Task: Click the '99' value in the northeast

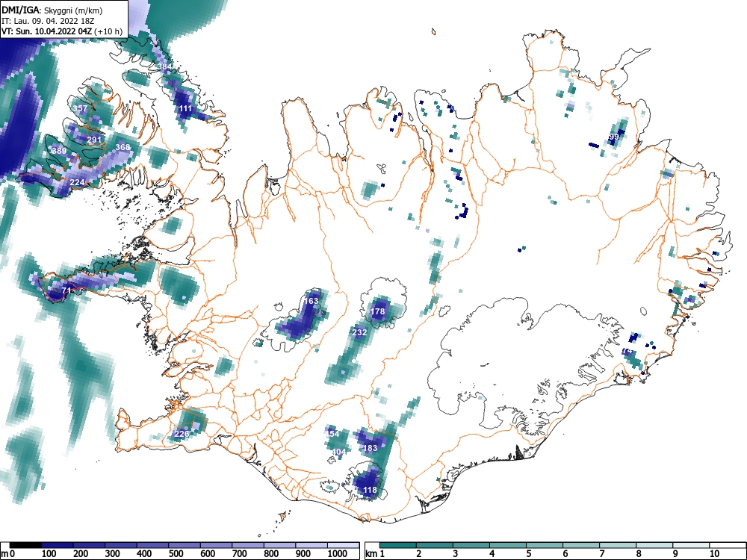Action: pos(614,137)
